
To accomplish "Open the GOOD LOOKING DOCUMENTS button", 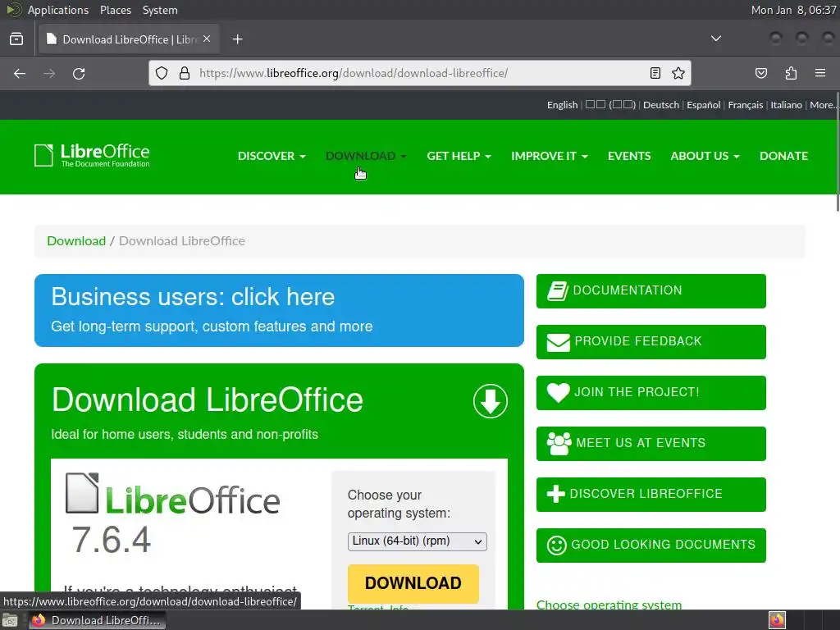I will pyautogui.click(x=651, y=546).
